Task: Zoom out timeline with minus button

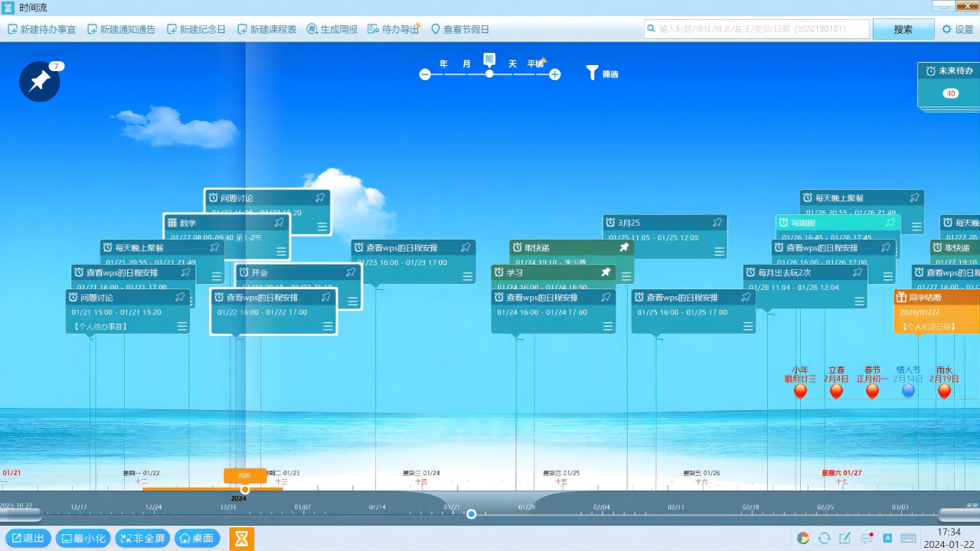Action: click(425, 74)
